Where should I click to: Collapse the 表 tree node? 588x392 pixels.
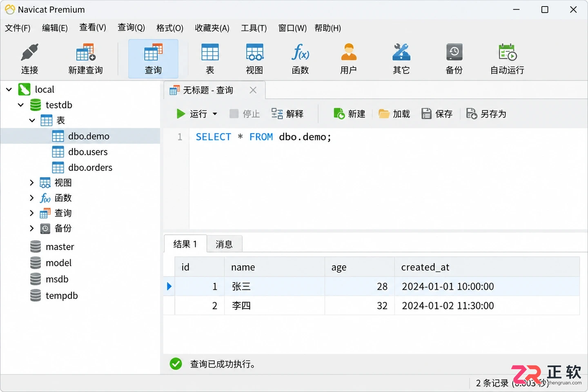(32, 120)
